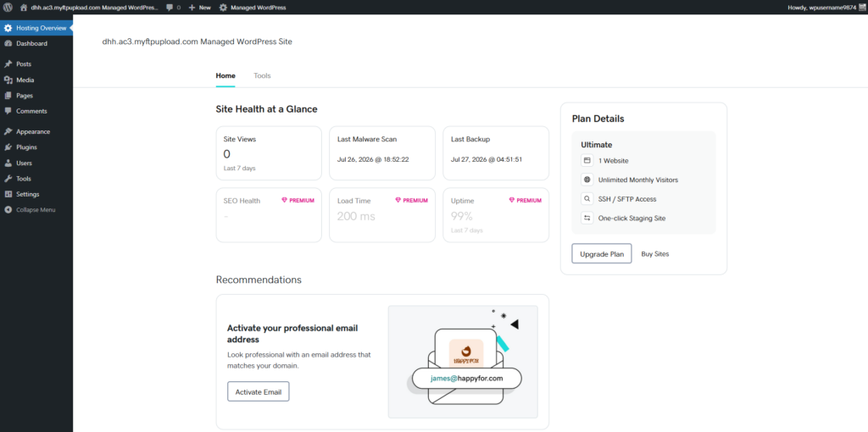Click the Pages icon in sidebar
The width and height of the screenshot is (868, 432).
pyautogui.click(x=8, y=95)
